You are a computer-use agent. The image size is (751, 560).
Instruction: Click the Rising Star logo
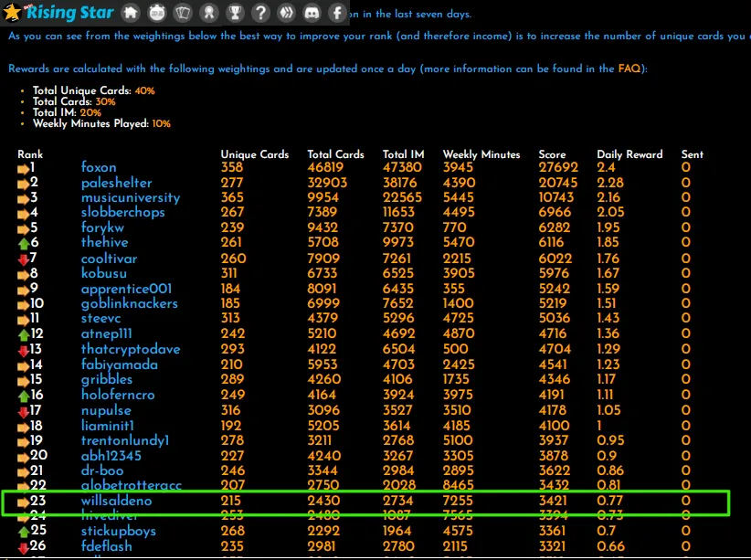pyautogui.click(x=58, y=13)
